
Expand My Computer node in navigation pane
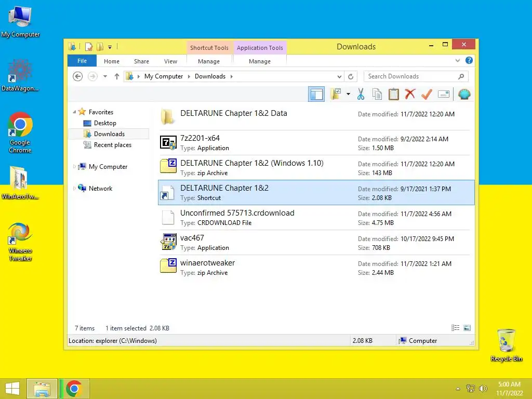(74, 166)
